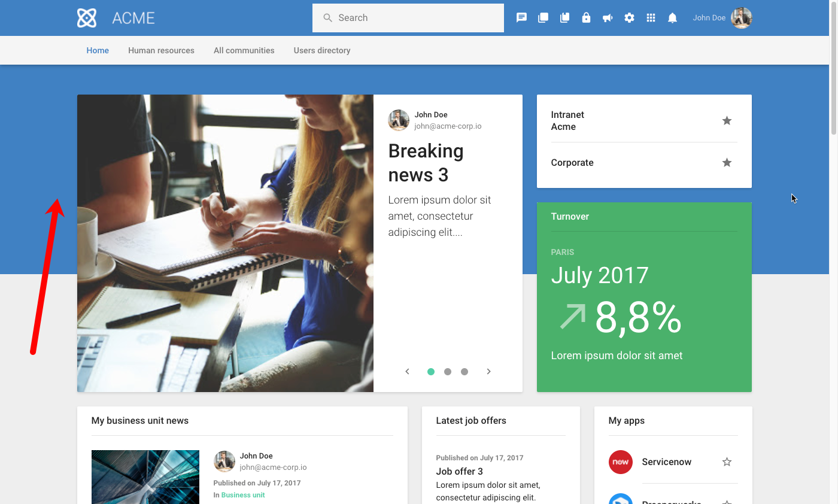The image size is (838, 504).
Task: Open the Breaking news 3 article
Action: (426, 162)
